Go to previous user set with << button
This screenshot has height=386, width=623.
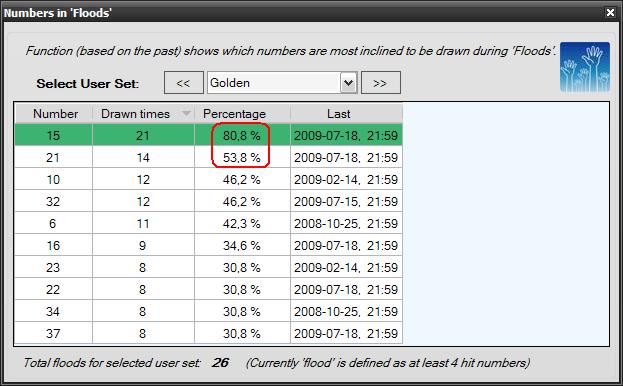click(184, 83)
